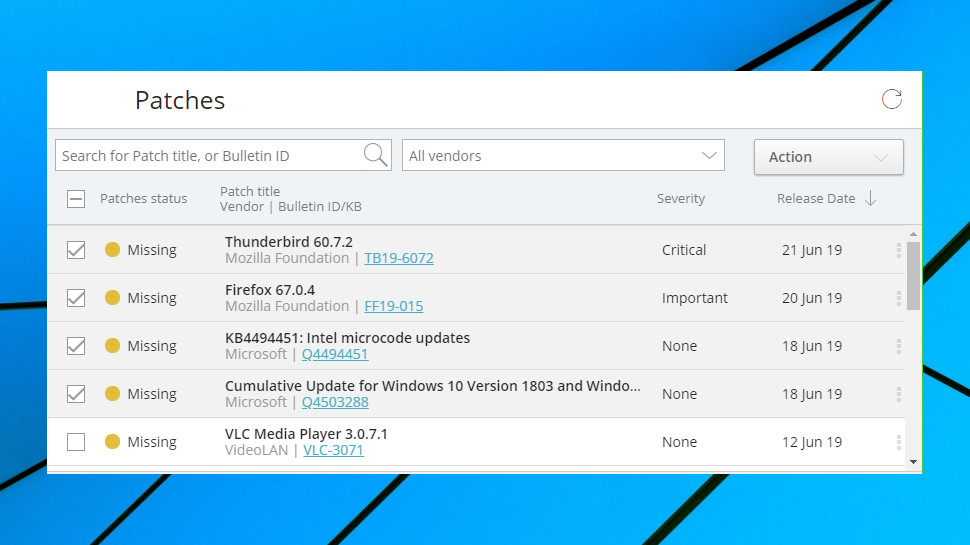Image resolution: width=970 pixels, height=545 pixels.
Task: Uncheck the Firefox 67.0.4 patch
Action: coord(76,298)
